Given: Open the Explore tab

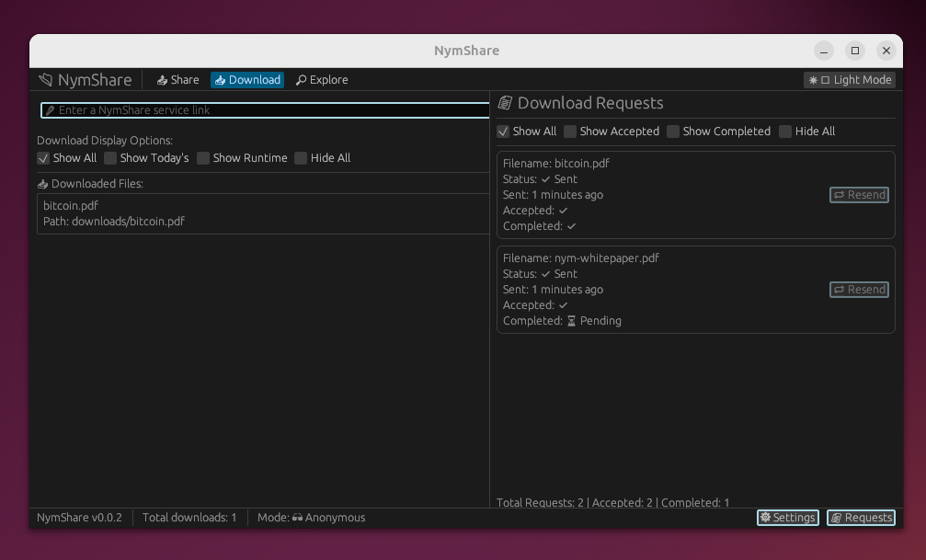Looking at the screenshot, I should (x=322, y=80).
